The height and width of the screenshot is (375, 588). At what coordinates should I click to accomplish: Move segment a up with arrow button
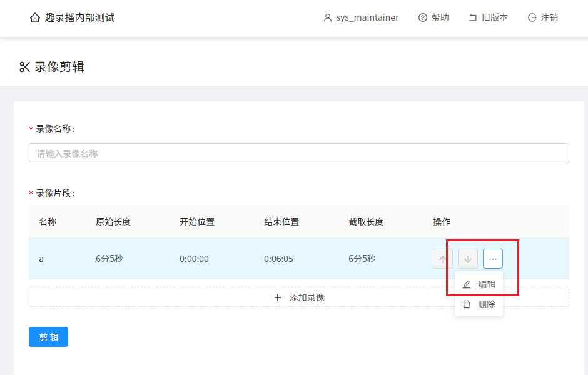442,259
